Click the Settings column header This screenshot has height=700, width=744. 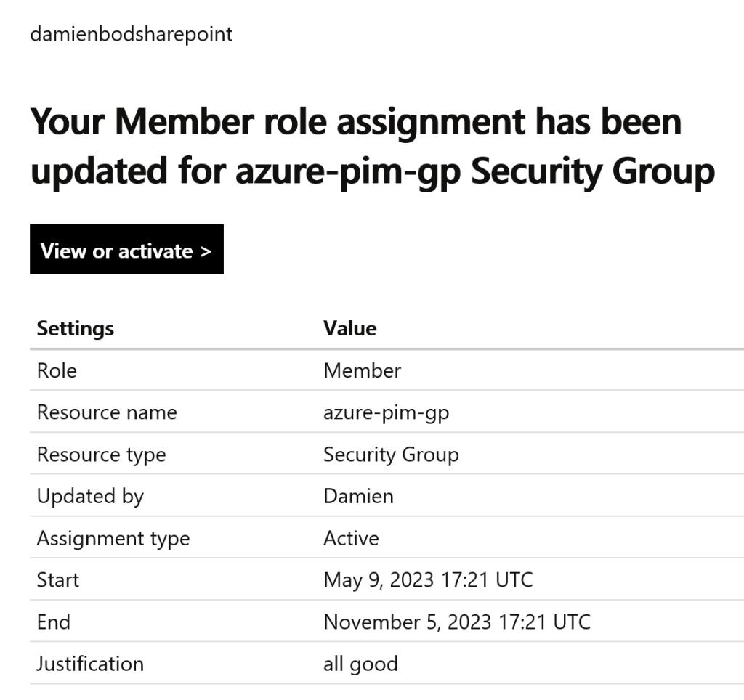click(76, 328)
